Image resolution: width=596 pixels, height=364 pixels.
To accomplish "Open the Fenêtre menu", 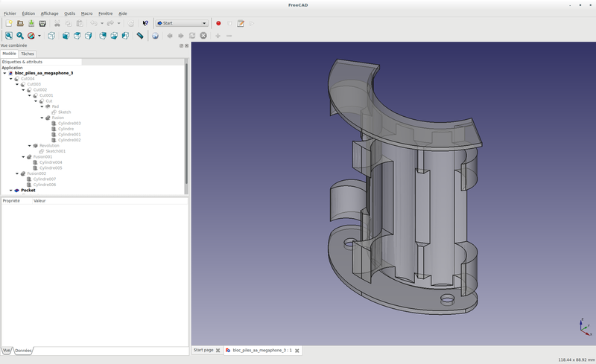I will [x=105, y=13].
